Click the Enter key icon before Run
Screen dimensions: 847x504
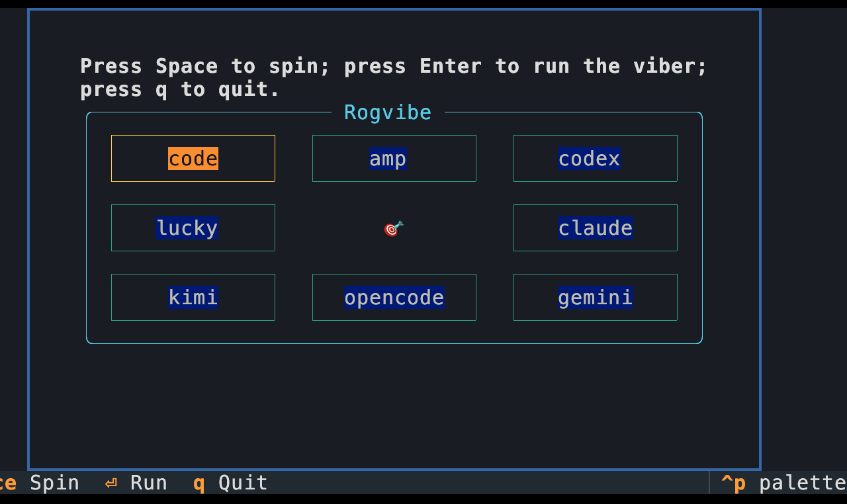click(111, 483)
